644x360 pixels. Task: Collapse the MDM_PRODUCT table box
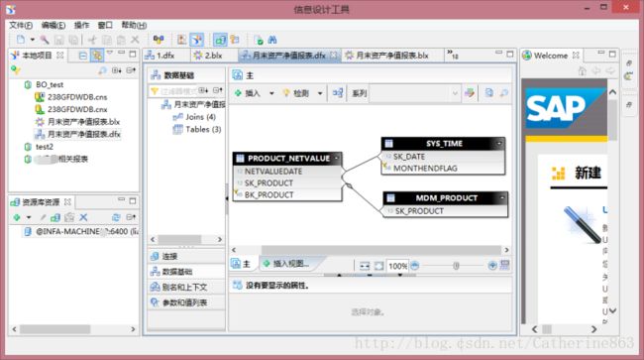point(502,197)
